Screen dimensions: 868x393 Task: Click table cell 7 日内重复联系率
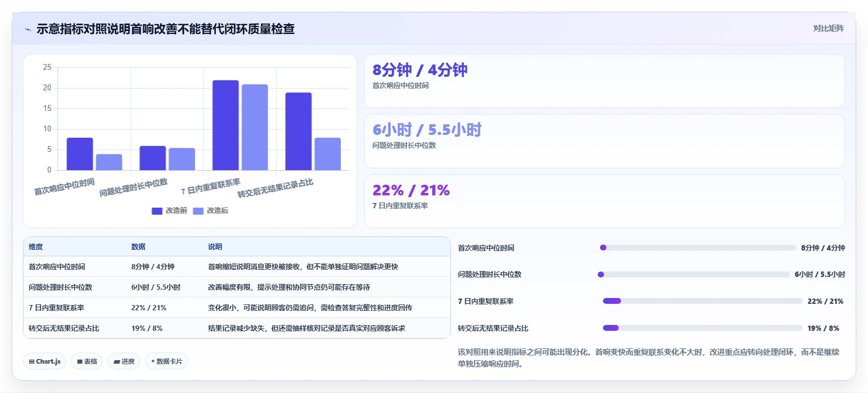[56, 308]
